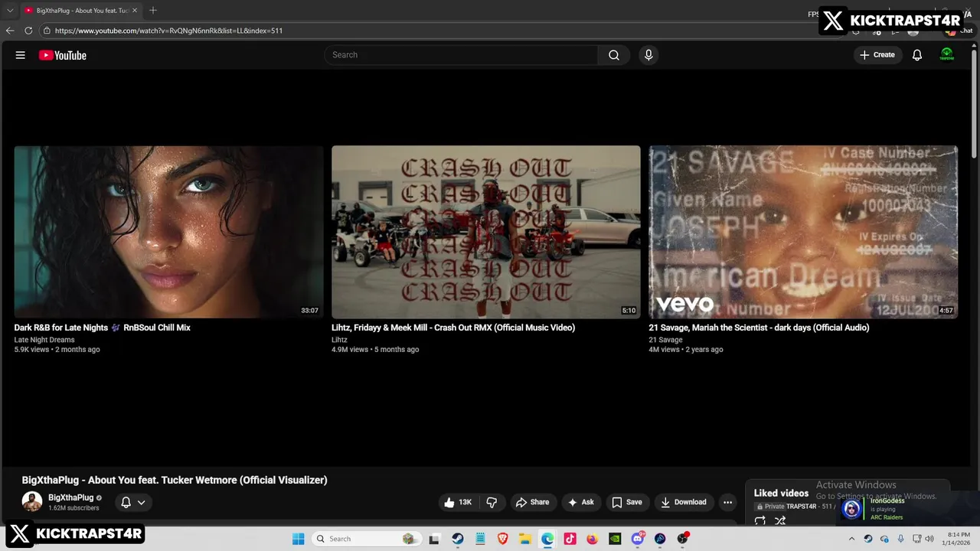Visit the Late Night Dreams channel
This screenshot has width=980, height=551.
44,340
